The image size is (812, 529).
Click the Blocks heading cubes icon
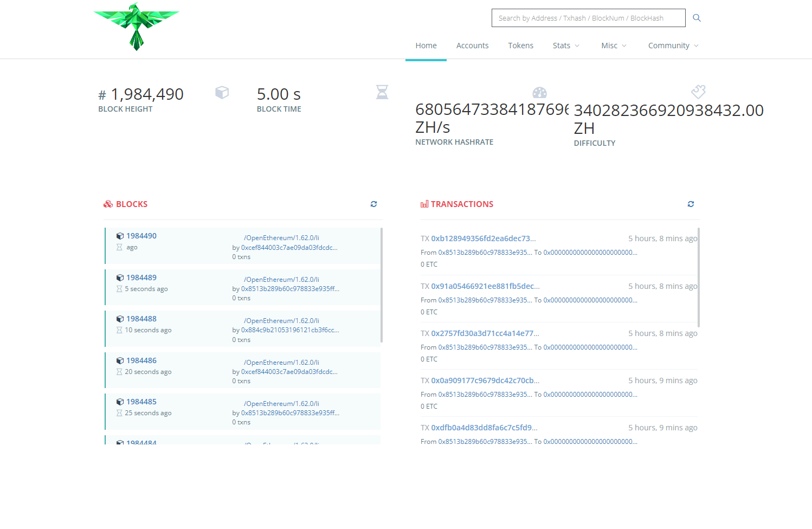coord(108,204)
